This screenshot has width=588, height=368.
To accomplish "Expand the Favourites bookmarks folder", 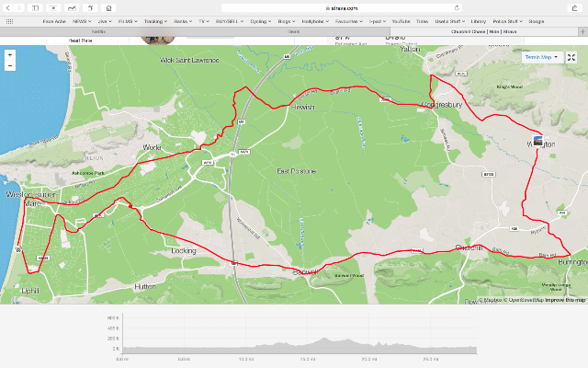I will pos(349,21).
